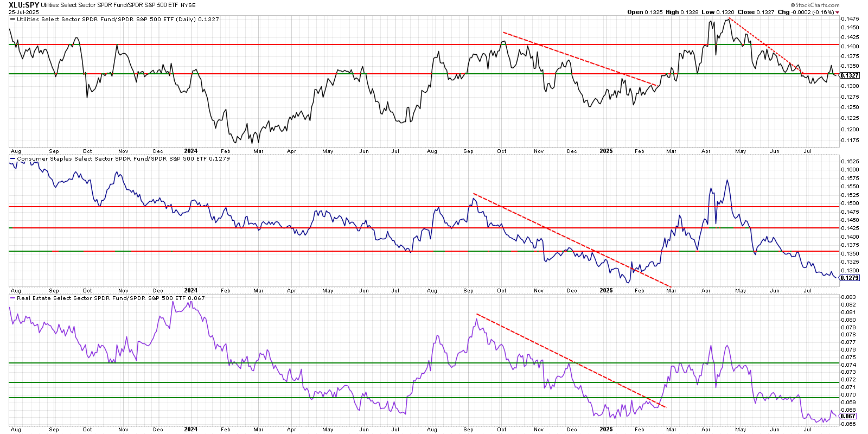
Task: Click the 0.1600 axis label
Action: (x=850, y=170)
